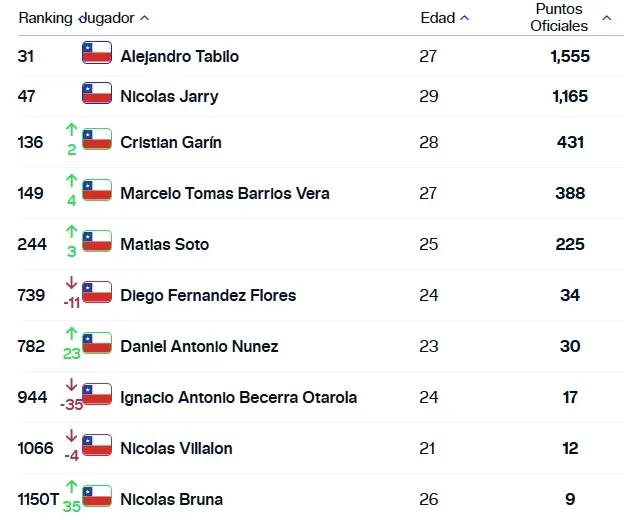Click the green up arrow beside rank 1150T
The image size is (624, 520).
[x=71, y=487]
